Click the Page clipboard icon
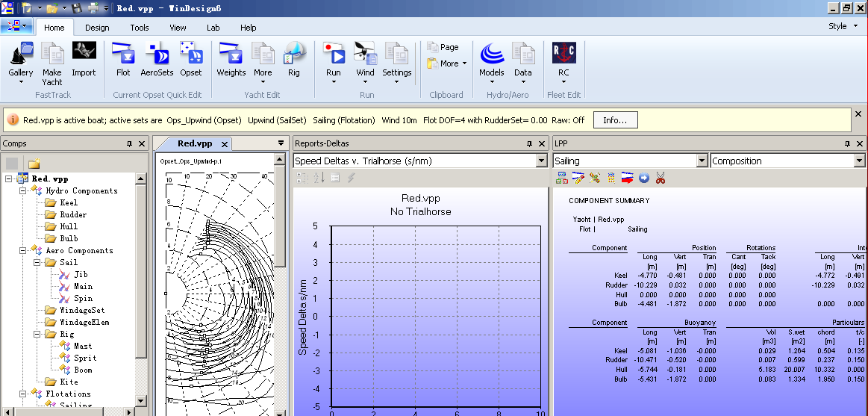This screenshot has width=868, height=416. pyautogui.click(x=443, y=48)
